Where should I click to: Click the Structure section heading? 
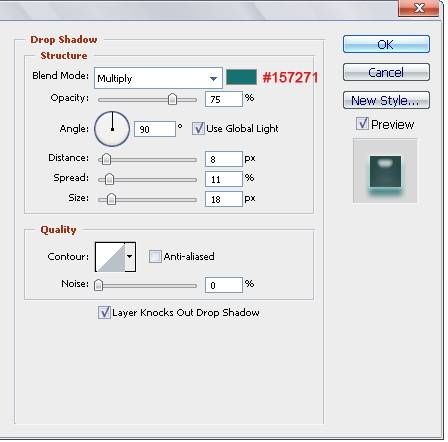click(64, 55)
